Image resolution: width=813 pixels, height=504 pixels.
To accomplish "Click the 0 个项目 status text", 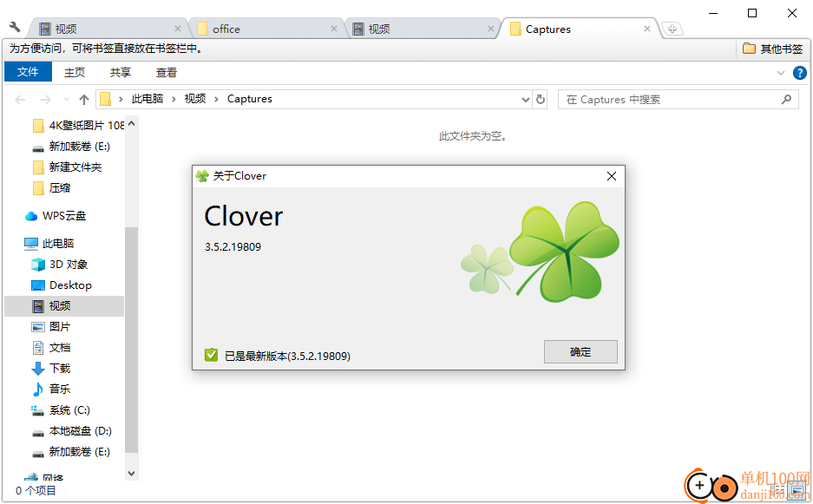I will 36,490.
